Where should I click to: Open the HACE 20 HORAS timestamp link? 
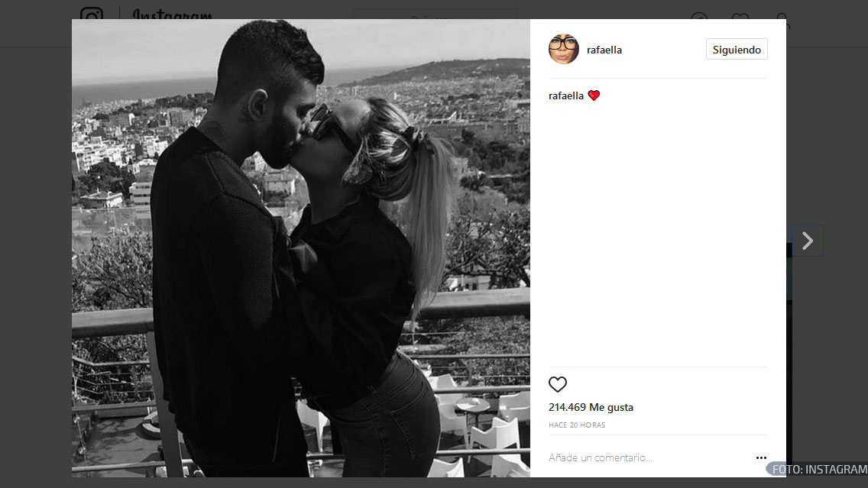(x=577, y=425)
